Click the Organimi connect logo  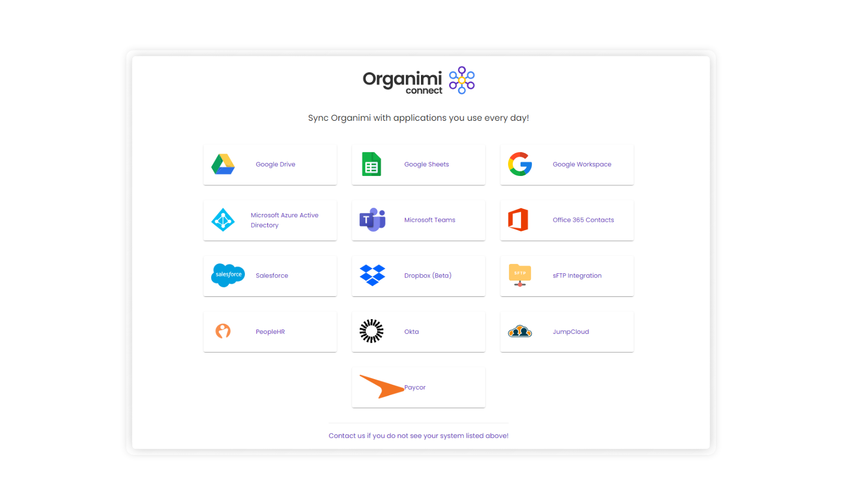tap(418, 80)
